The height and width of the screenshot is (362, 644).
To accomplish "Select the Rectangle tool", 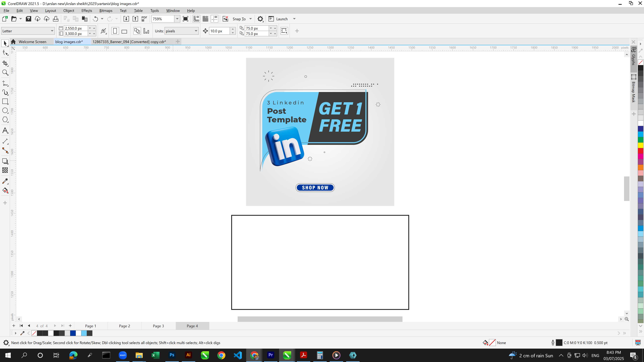I will [x=5, y=101].
